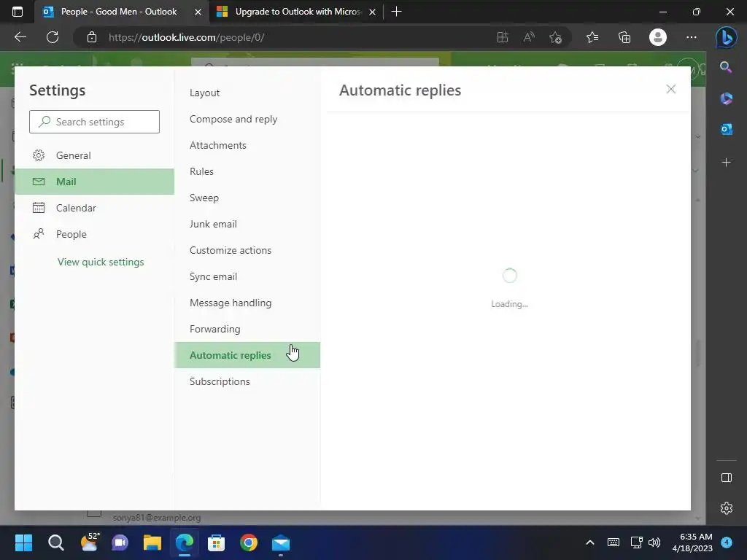Show hidden system tray icons
747x560 pixels.
(589, 542)
